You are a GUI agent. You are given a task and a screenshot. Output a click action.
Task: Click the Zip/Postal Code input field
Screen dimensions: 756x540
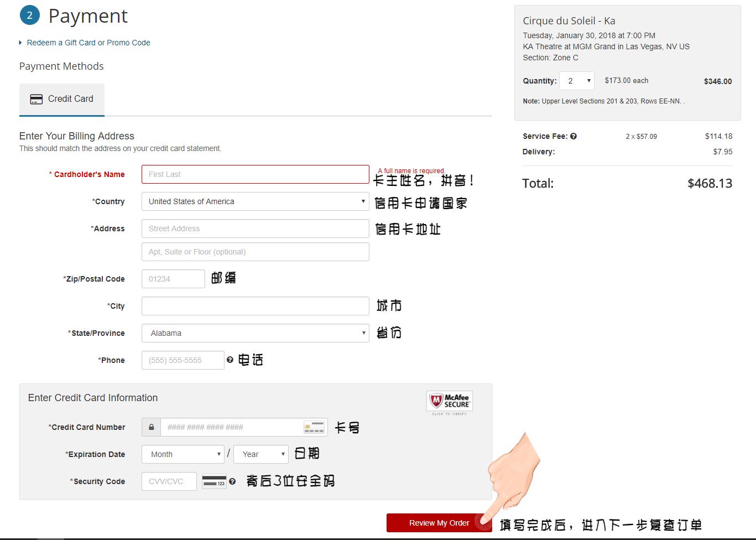173,279
